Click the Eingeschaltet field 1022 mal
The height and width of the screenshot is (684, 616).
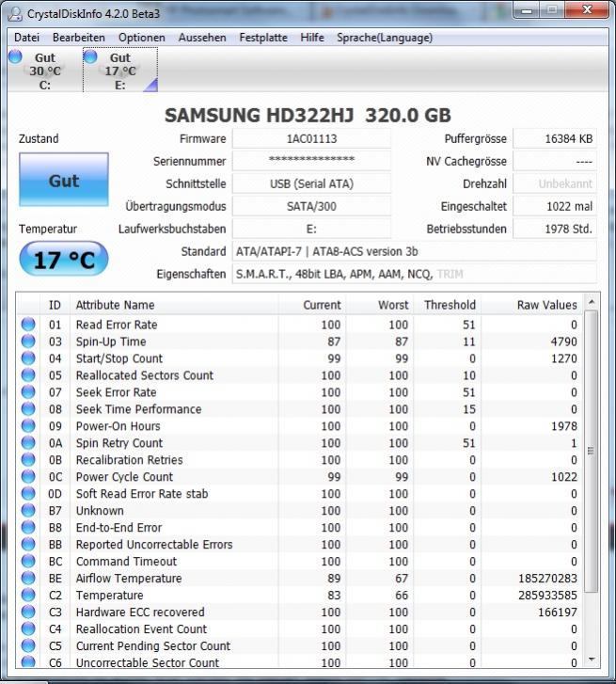click(555, 206)
